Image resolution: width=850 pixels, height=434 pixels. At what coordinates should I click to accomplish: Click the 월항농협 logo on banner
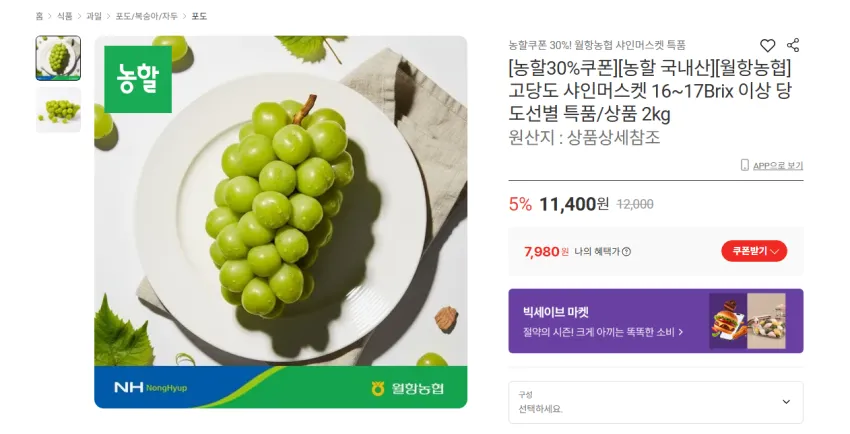pyautogui.click(x=408, y=388)
